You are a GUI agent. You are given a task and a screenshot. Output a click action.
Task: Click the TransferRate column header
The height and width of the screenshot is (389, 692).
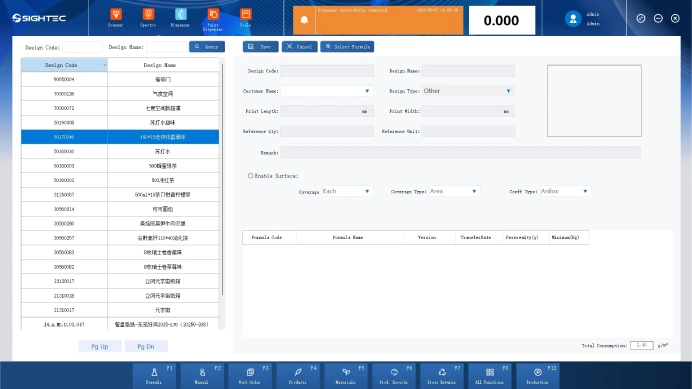[479, 238]
